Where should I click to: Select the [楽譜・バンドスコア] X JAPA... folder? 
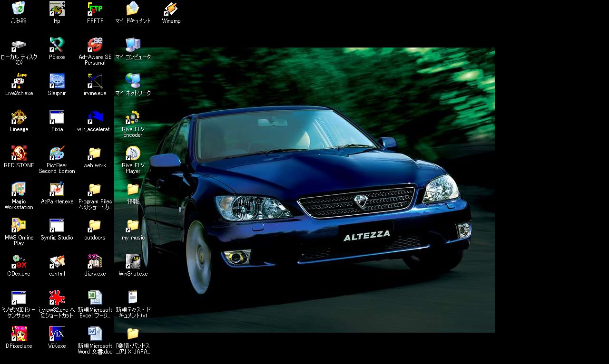(133, 334)
